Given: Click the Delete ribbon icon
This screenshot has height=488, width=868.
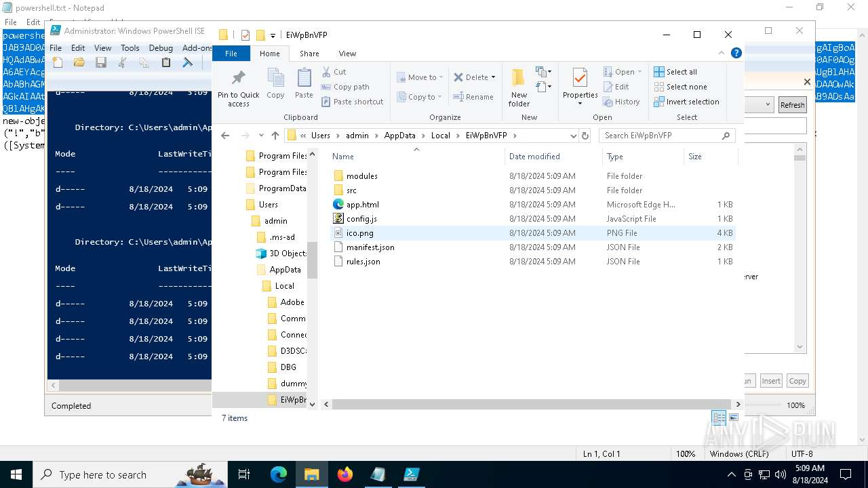Looking at the screenshot, I should coord(471,77).
